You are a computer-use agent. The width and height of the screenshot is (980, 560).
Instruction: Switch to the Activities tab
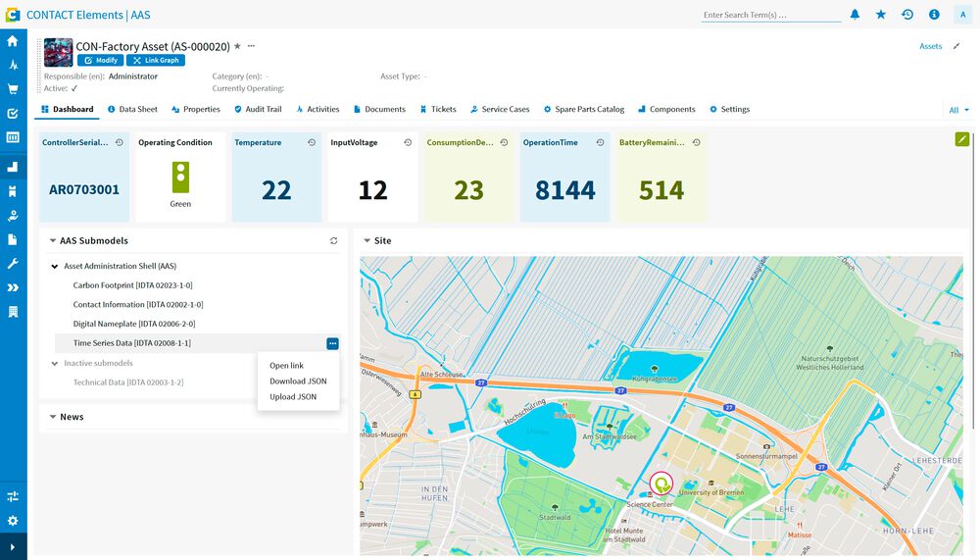point(318,109)
